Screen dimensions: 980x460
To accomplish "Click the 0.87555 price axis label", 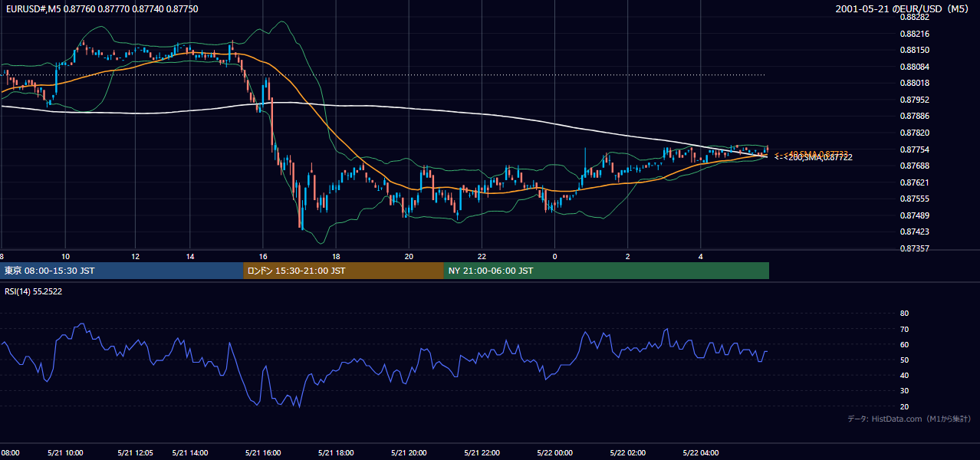I will point(916,199).
